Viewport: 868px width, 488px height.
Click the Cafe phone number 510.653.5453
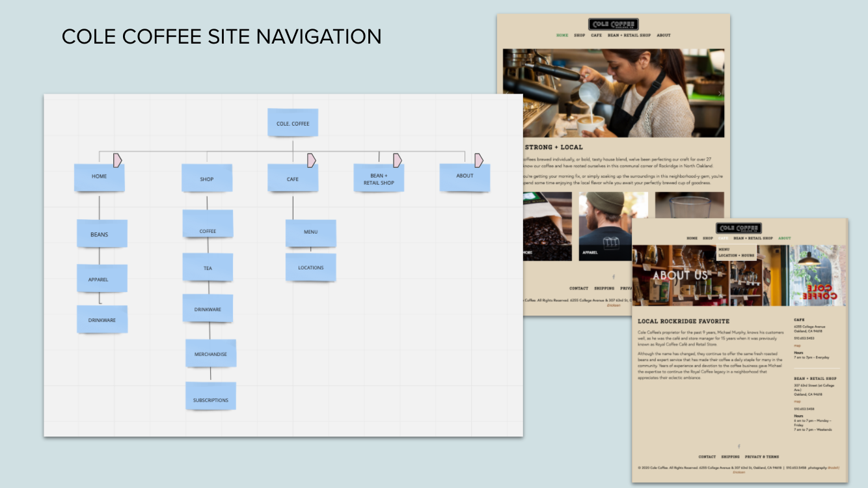804,338
